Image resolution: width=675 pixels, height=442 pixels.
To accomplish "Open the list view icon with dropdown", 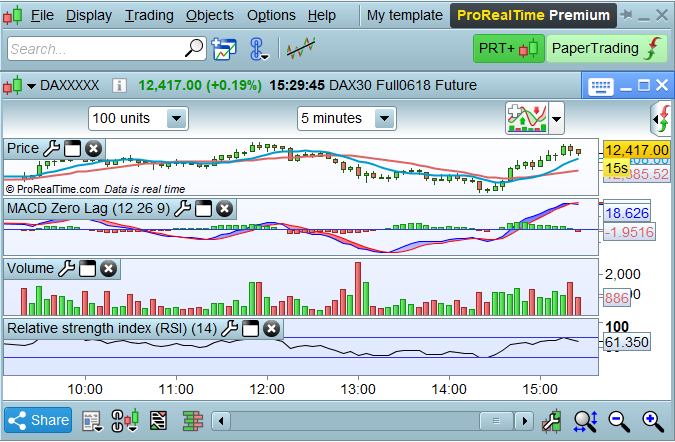I will [x=93, y=421].
